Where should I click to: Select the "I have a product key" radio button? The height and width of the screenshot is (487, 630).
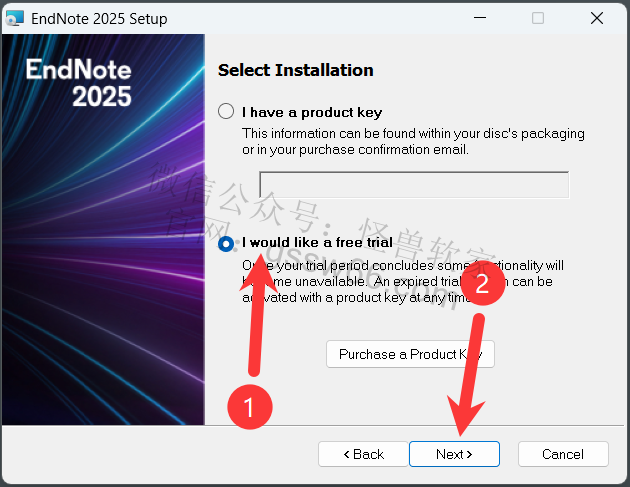(226, 112)
